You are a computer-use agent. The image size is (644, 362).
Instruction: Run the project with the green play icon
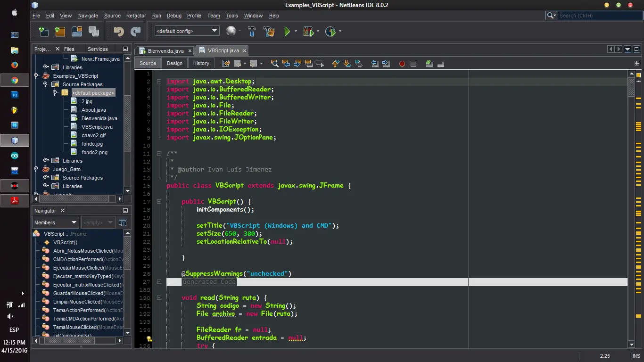click(287, 32)
